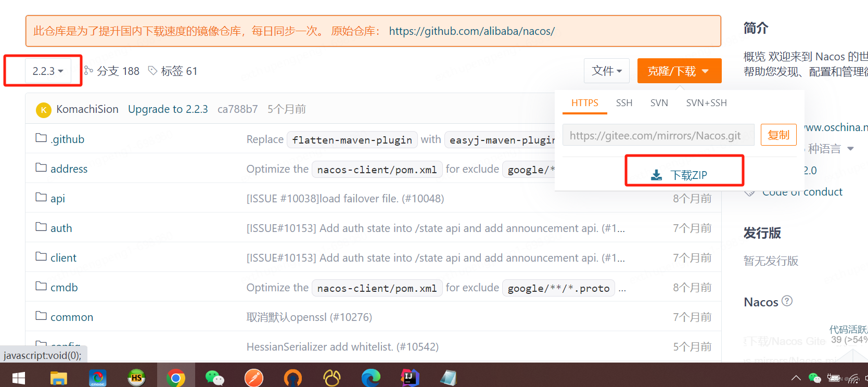Open the Upgrade to 2.2.3 commit
868x387 pixels.
[168, 109]
